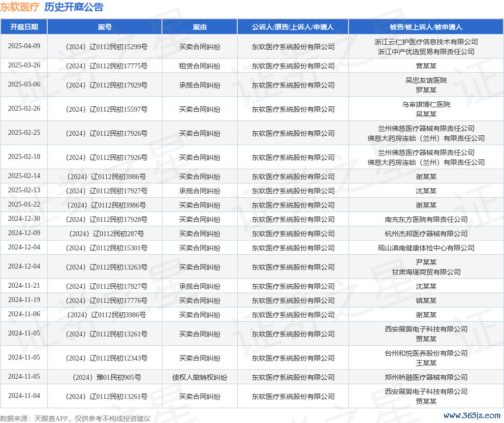Click defendant 杭州杰邦医疗器械有限公司
This screenshot has height=423, width=504.
coord(426,234)
